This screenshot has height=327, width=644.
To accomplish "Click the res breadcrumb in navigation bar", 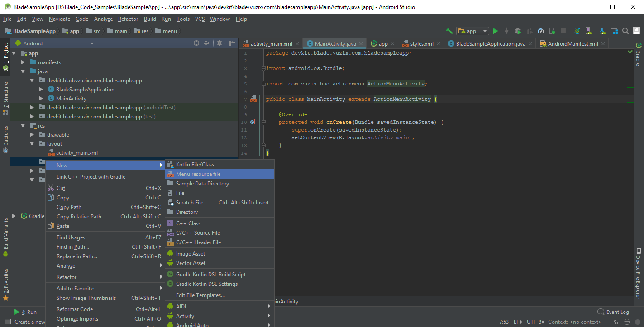I will pyautogui.click(x=141, y=31).
